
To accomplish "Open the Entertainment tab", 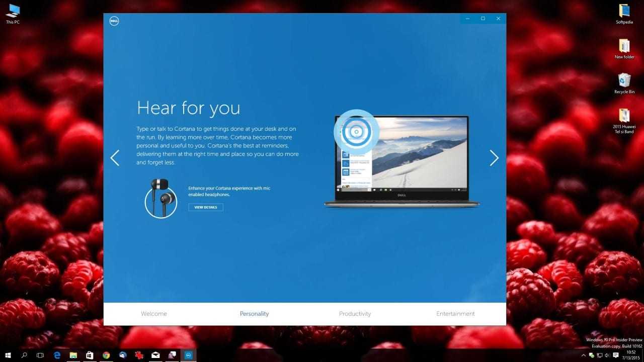I will [455, 314].
